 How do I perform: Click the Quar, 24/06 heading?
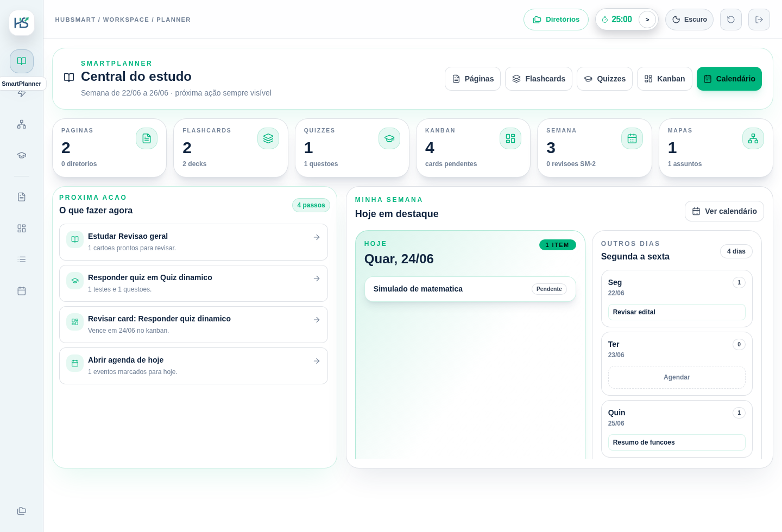pos(399,259)
